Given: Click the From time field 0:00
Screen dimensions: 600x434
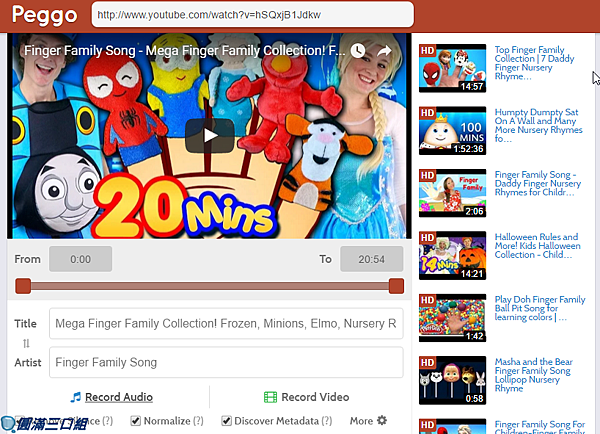Looking at the screenshot, I should pyautogui.click(x=80, y=259).
